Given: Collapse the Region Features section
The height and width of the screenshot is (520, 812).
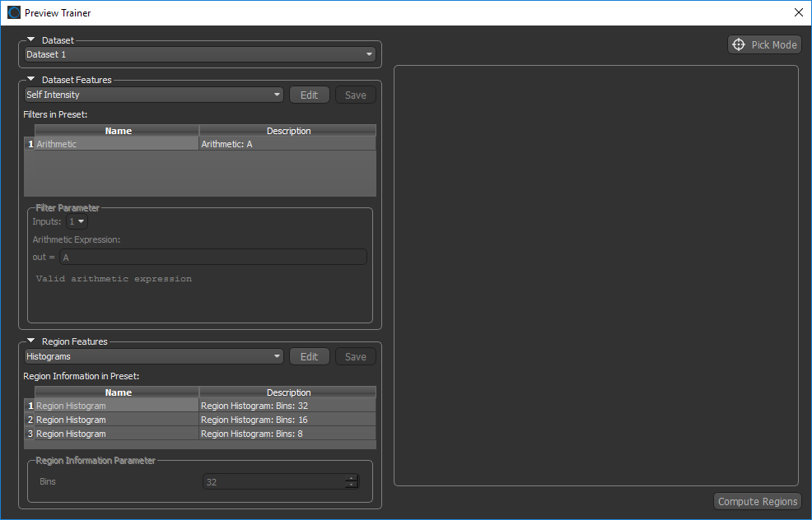Looking at the screenshot, I should point(30,341).
